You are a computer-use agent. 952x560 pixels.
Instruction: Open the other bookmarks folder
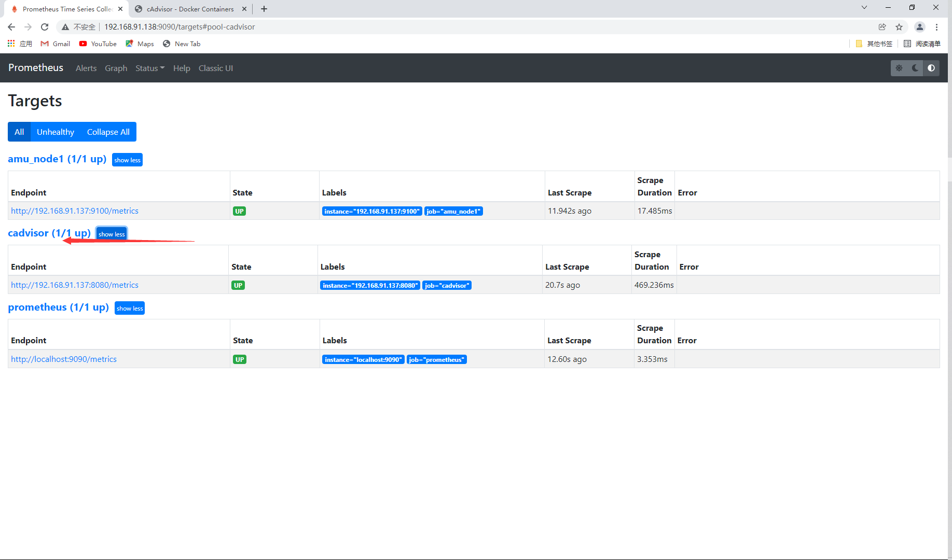click(874, 44)
